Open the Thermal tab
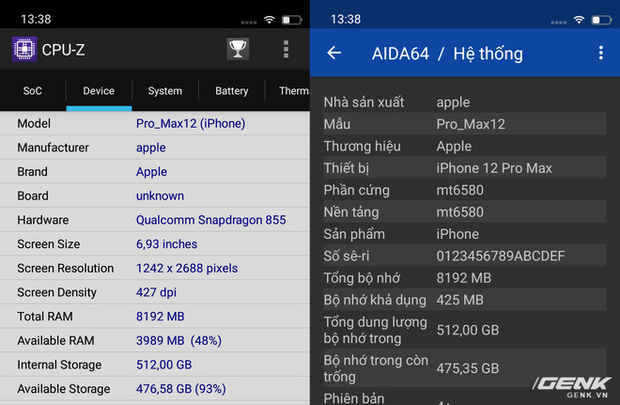 tap(293, 91)
